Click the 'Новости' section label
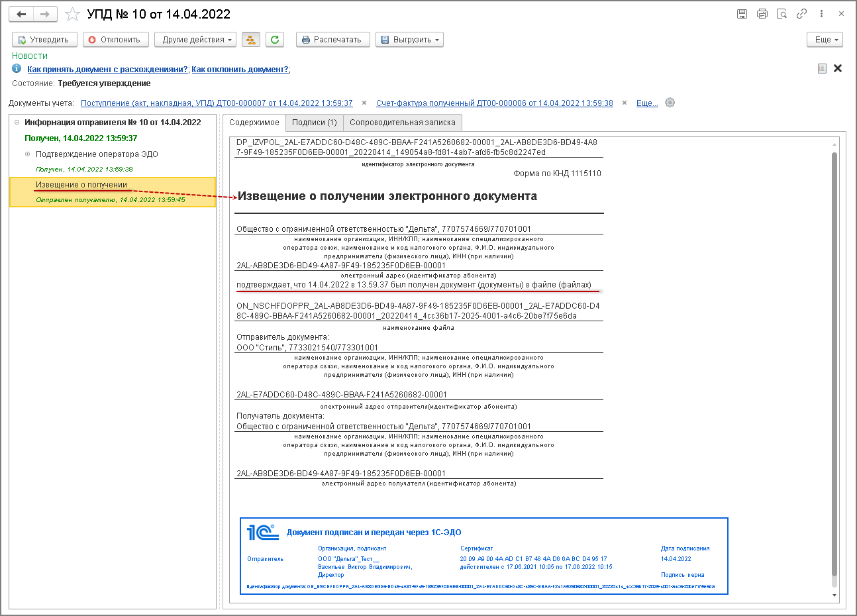This screenshot has height=616, width=857. [x=30, y=56]
